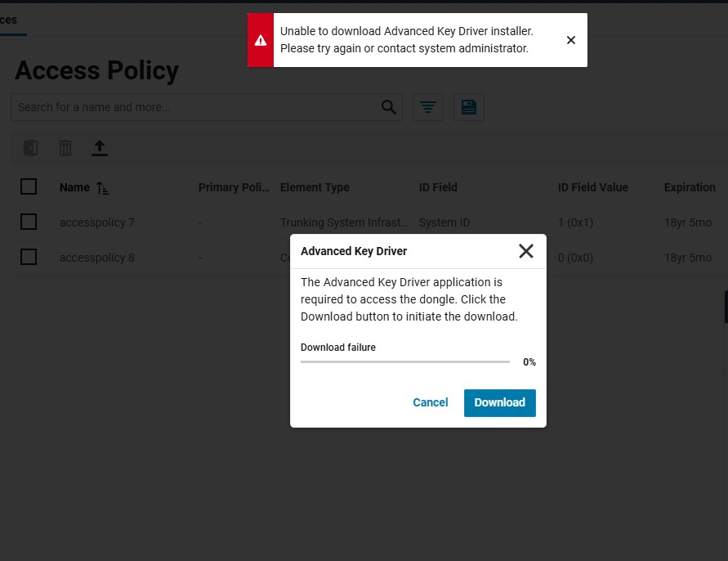
Task: Click the Expiration column header
Action: [690, 187]
